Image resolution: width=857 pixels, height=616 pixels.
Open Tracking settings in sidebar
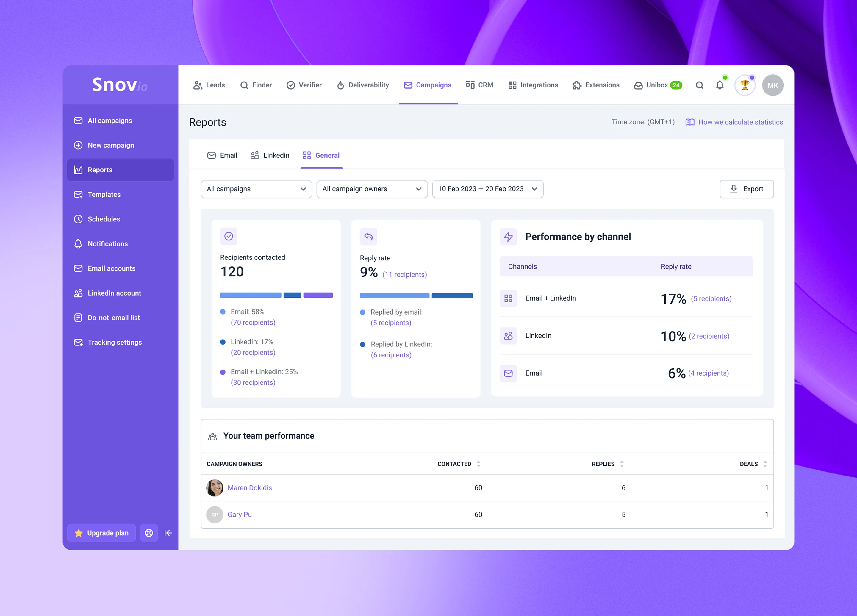click(x=121, y=342)
